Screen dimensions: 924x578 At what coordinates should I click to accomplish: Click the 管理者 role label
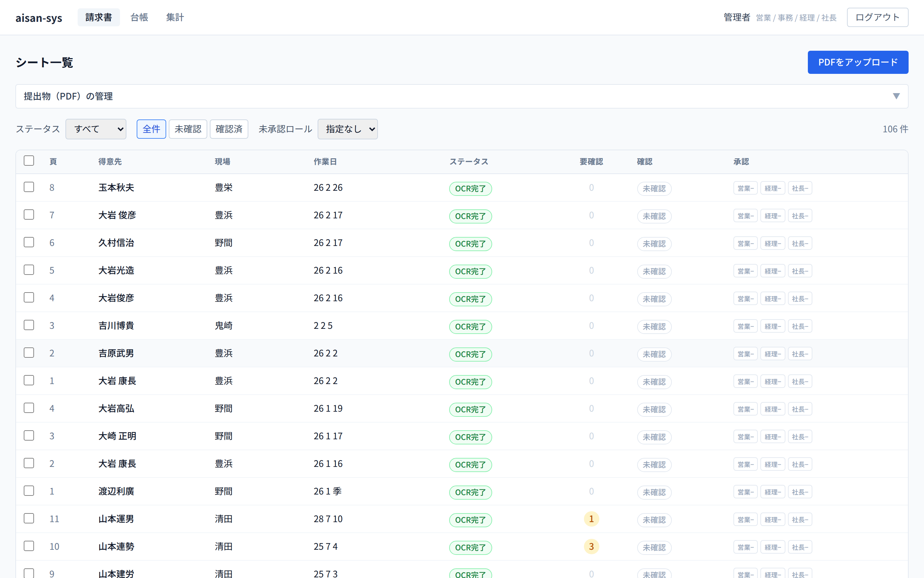point(737,17)
